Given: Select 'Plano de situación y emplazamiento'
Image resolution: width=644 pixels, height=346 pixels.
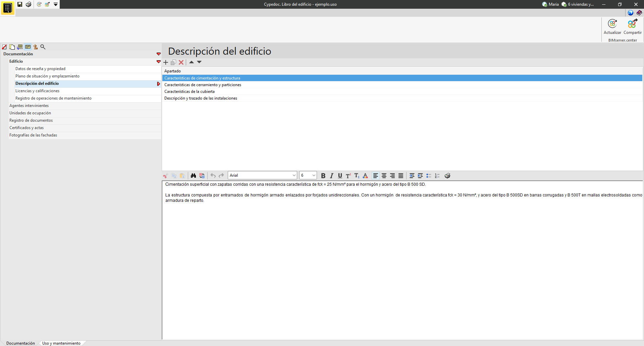Looking at the screenshot, I should 88,76.
